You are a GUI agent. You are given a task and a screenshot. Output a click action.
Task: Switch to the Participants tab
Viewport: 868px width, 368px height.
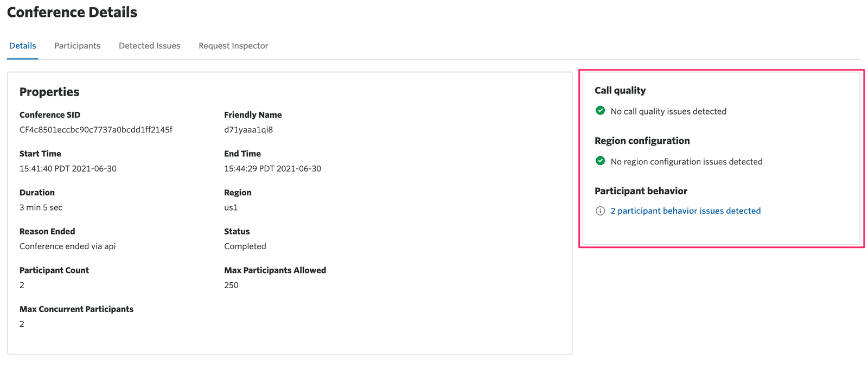tap(77, 46)
